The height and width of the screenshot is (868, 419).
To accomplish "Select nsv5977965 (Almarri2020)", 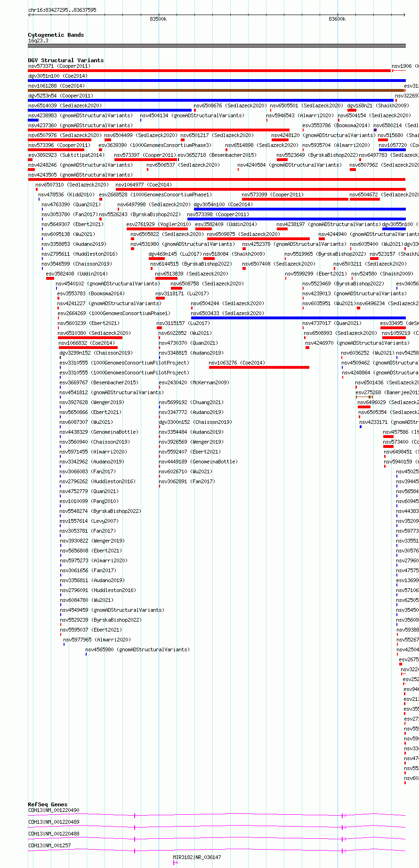I will [97, 640].
